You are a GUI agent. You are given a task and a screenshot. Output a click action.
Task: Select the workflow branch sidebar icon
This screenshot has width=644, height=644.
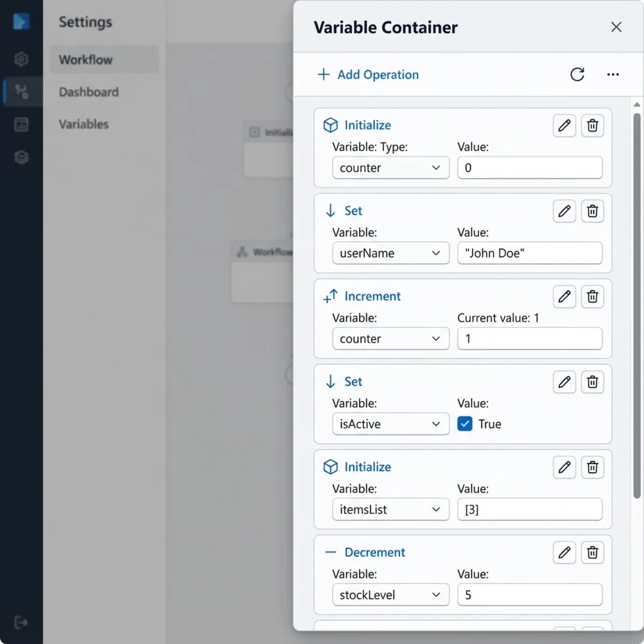[x=21, y=92]
